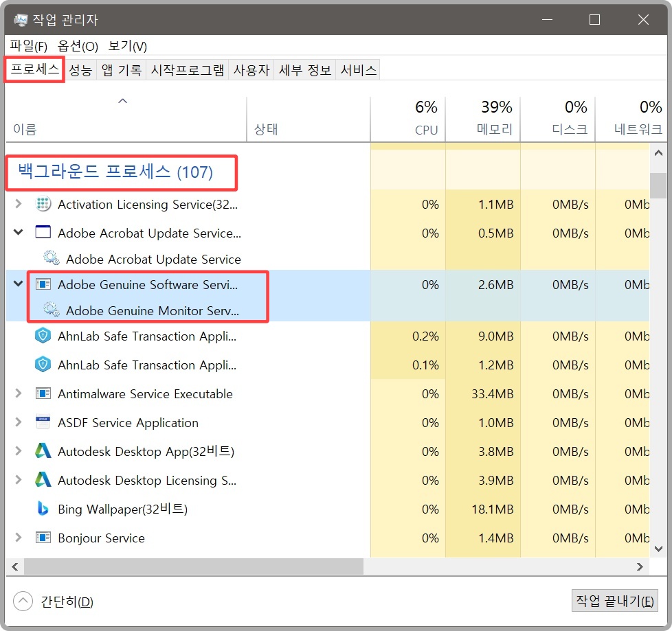The height and width of the screenshot is (631, 672).
Task: Click the Antimalware Service Executable icon
Action: 43,393
